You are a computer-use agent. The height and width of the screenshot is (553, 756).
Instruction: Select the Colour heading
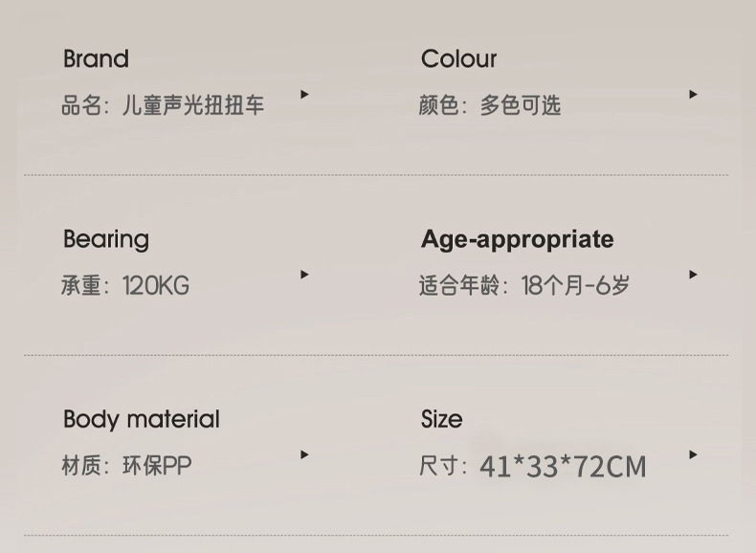pos(458,59)
